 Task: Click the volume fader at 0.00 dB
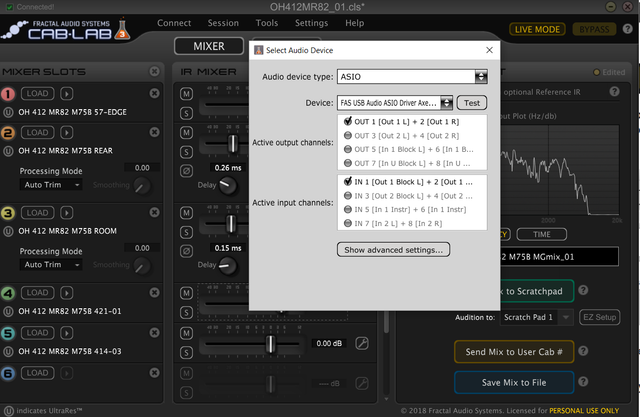click(268, 343)
